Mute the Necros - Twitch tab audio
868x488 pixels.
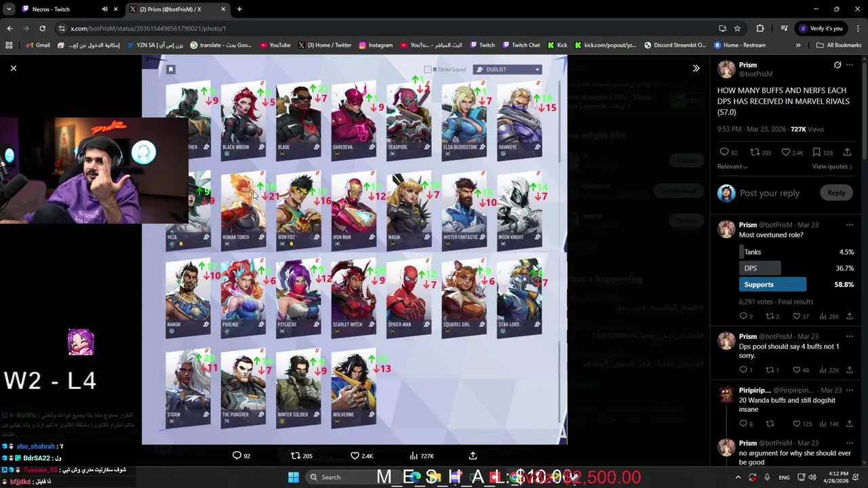(104, 9)
